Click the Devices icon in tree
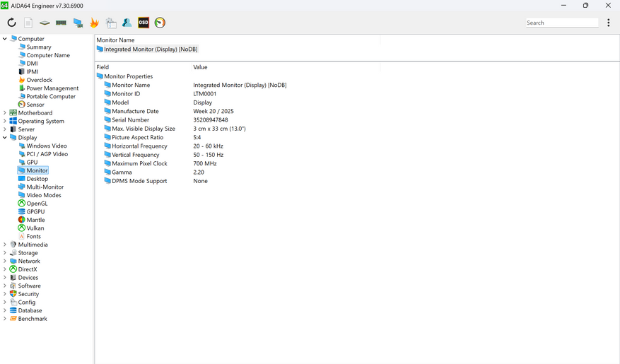Screen dimensions: 620x364 (13, 278)
